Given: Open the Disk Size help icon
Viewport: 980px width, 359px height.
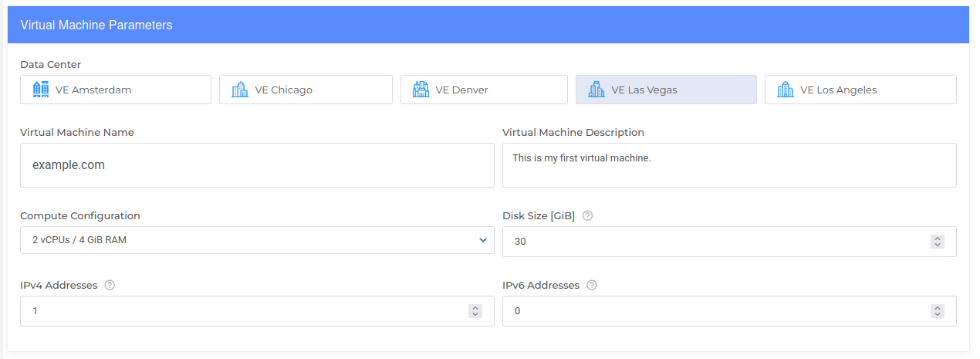Looking at the screenshot, I should click(x=588, y=216).
